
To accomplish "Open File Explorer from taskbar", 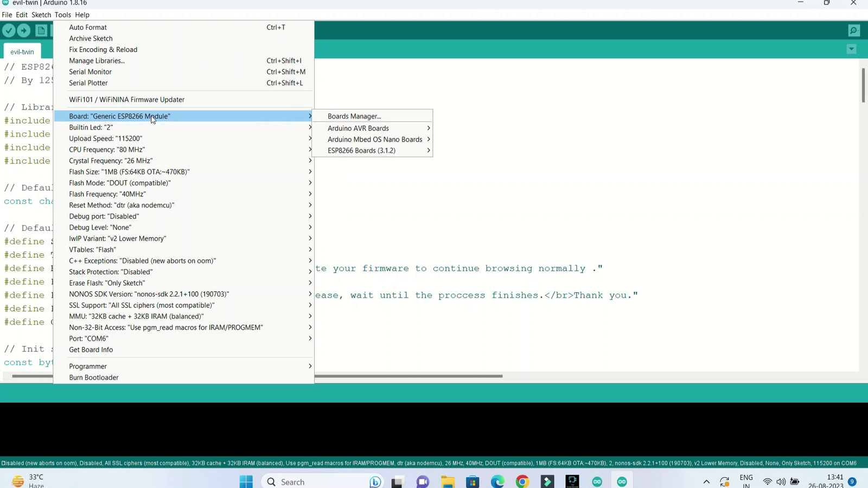I will click(x=448, y=481).
